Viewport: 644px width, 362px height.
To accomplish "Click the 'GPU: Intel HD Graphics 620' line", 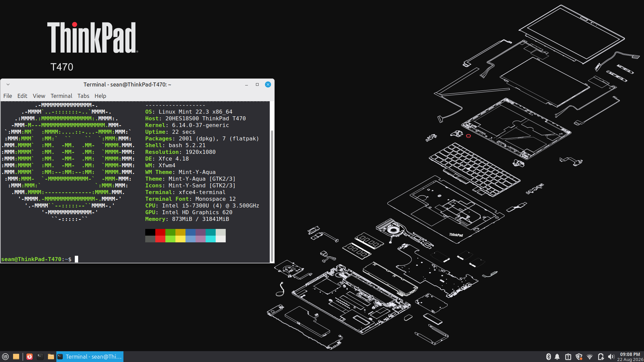I will (x=189, y=213).
